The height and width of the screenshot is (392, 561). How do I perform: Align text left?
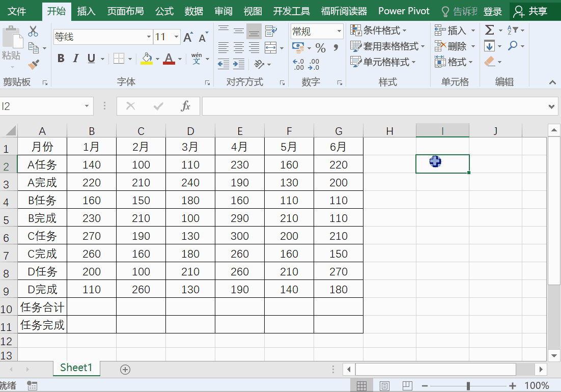[x=223, y=47]
